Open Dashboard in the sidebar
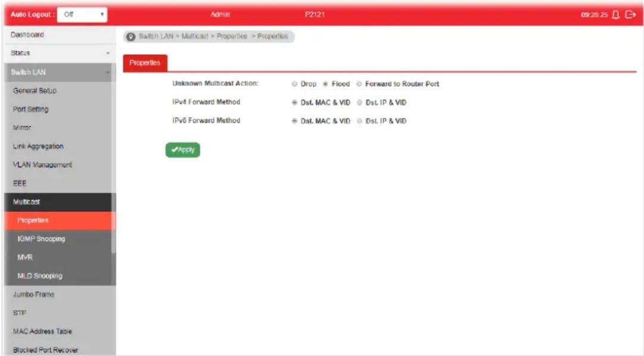The width and height of the screenshot is (644, 356). [x=60, y=35]
